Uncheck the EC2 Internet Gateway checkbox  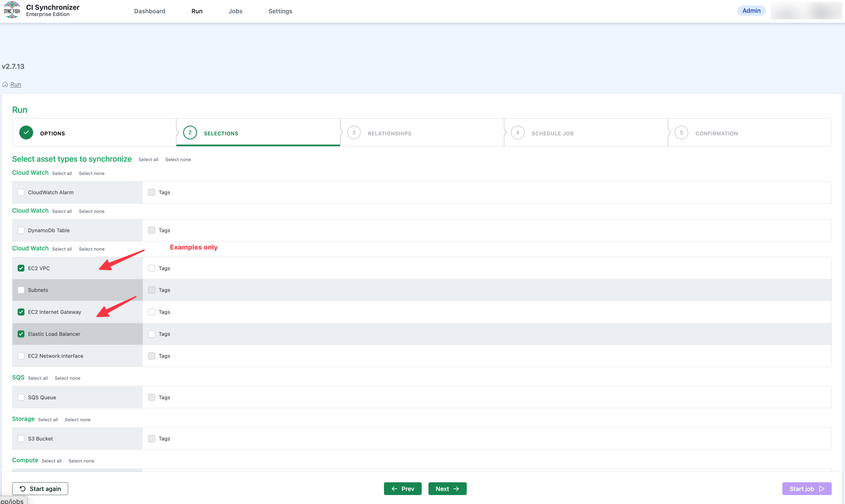21,312
